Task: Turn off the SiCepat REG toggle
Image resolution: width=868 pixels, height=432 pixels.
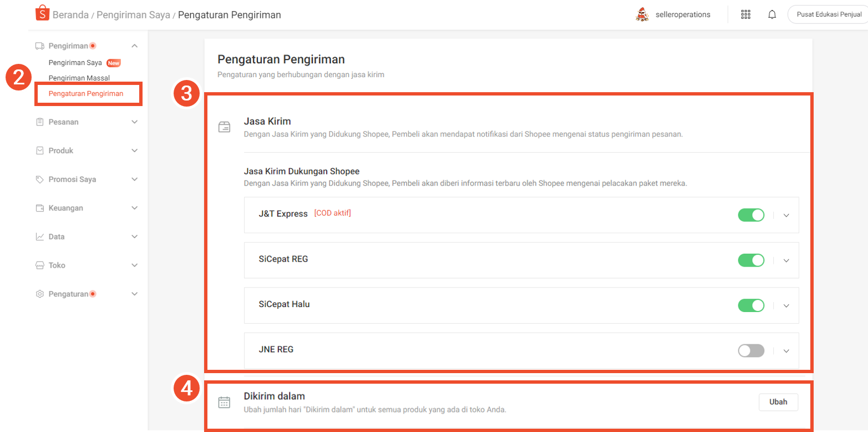Action: 751,260
